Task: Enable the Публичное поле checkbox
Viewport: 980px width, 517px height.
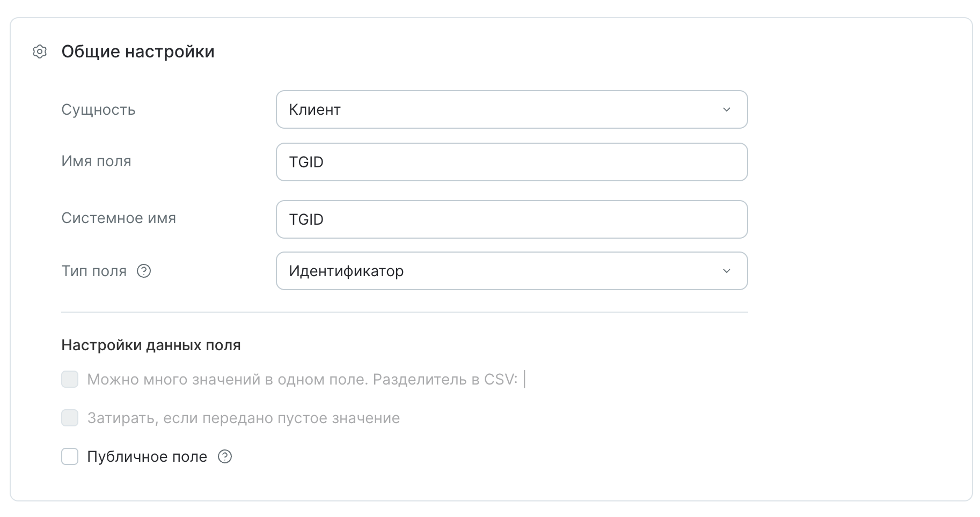Action: pyautogui.click(x=70, y=457)
